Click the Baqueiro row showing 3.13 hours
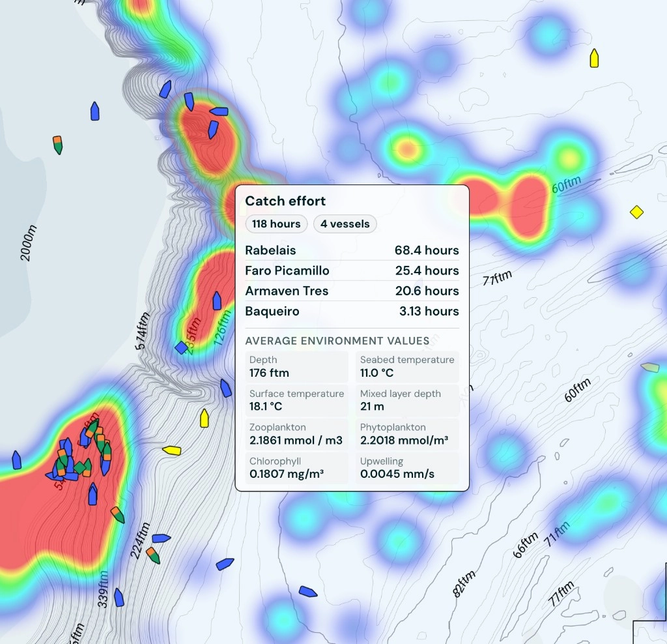 [x=352, y=312]
